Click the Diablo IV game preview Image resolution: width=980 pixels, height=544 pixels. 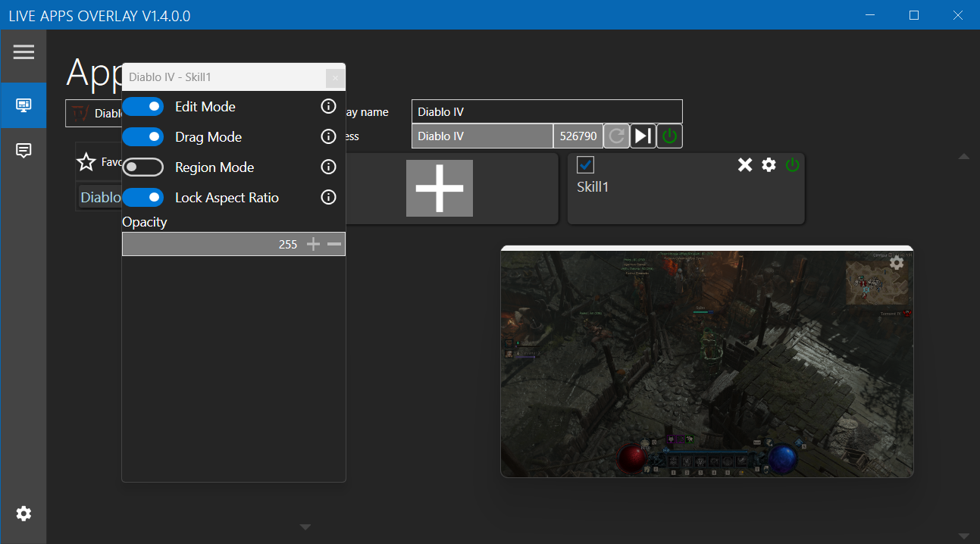point(707,364)
